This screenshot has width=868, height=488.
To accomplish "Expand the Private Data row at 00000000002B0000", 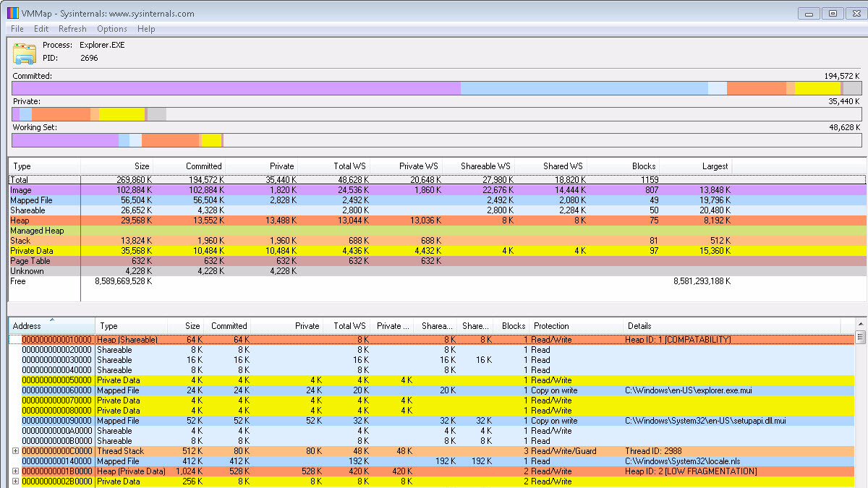I will click(x=16, y=481).
